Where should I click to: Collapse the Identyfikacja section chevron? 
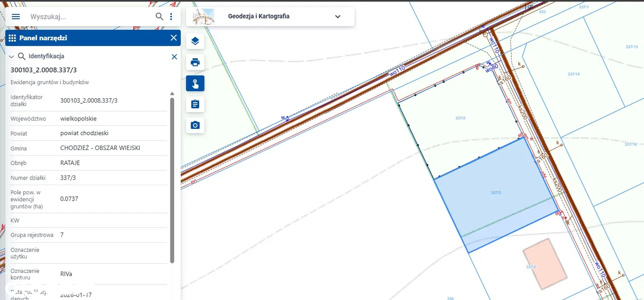(x=11, y=56)
